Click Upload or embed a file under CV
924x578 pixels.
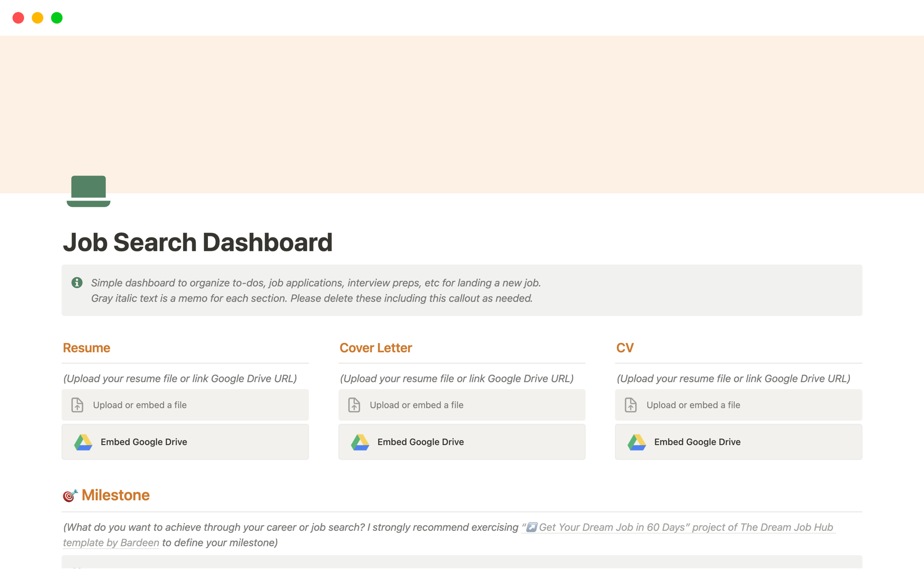click(693, 405)
